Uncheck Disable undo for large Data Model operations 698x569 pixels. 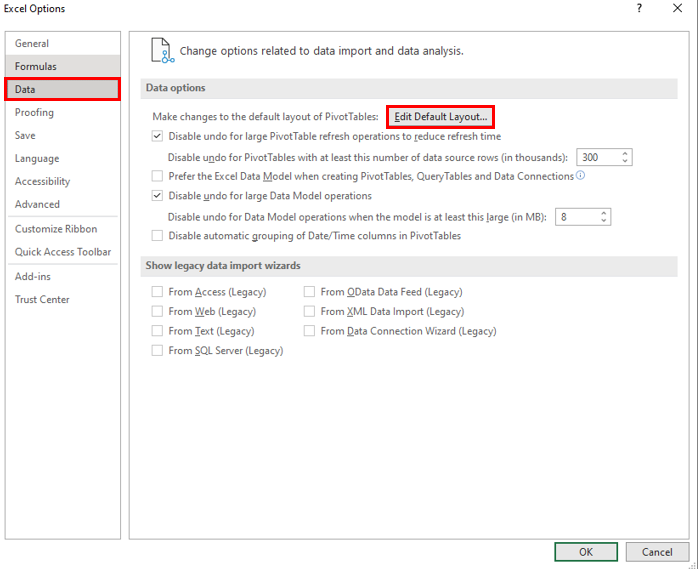pyautogui.click(x=157, y=196)
